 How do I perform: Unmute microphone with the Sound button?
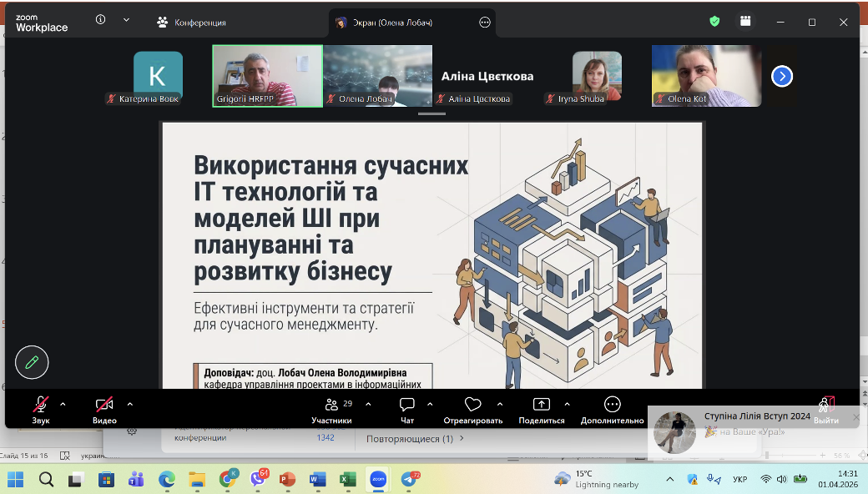point(40,405)
